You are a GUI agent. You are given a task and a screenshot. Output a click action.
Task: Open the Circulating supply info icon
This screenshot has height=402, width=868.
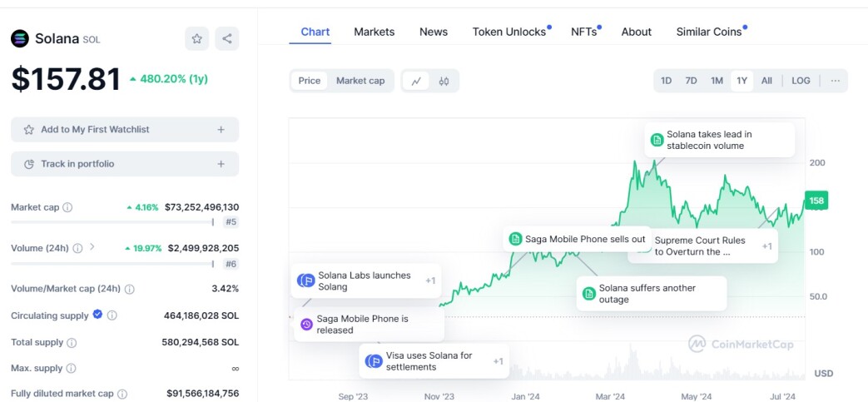pos(112,315)
